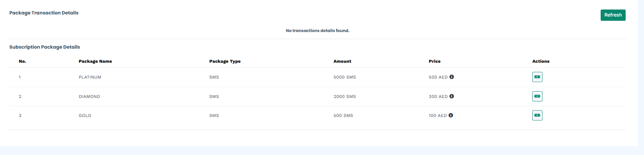Select the Package Transaction Details heading

pos(44,13)
